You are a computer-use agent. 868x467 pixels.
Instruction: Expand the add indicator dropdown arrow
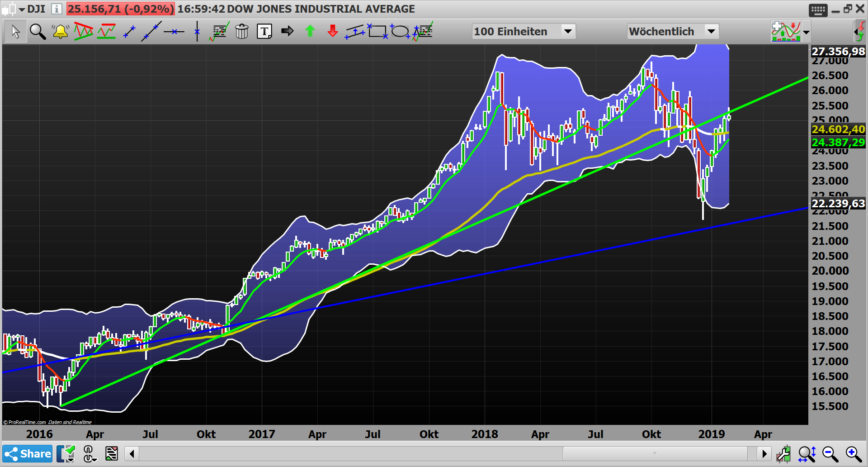806,32
